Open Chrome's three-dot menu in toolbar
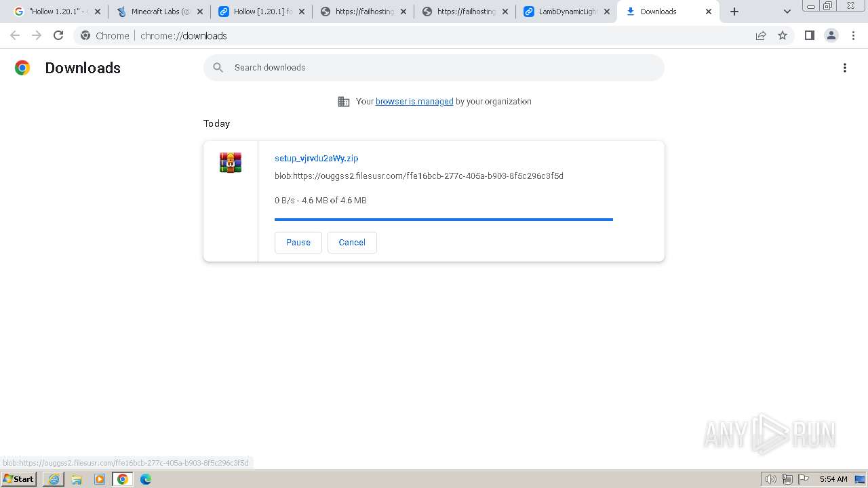 (x=853, y=35)
